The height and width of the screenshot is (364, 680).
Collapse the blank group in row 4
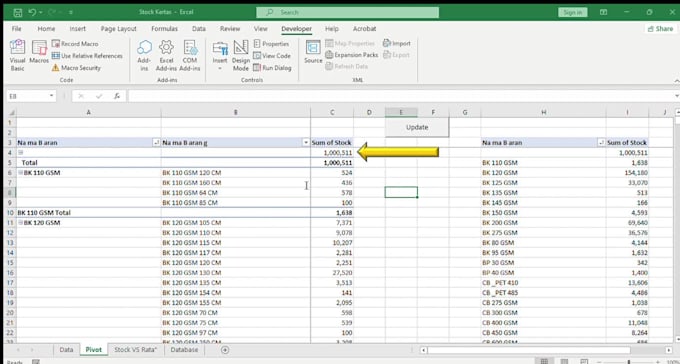[x=20, y=153]
